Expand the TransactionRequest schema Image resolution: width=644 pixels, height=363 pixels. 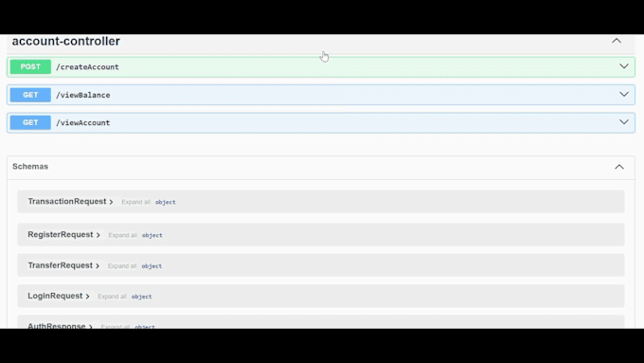tap(67, 202)
